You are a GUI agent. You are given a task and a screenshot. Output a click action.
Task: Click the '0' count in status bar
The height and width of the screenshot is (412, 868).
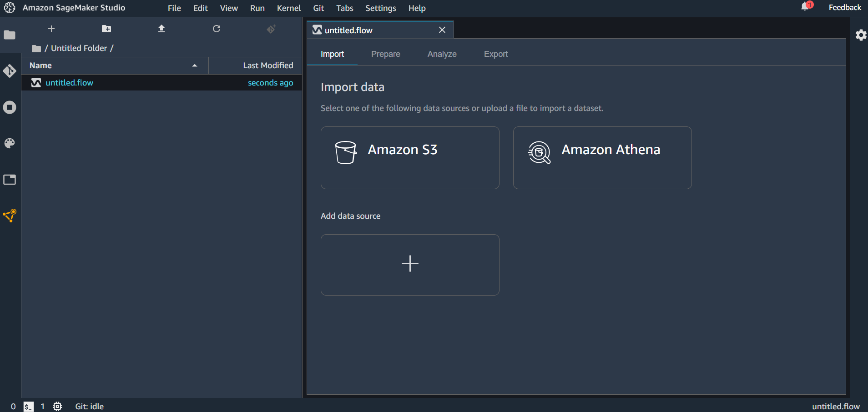13,407
